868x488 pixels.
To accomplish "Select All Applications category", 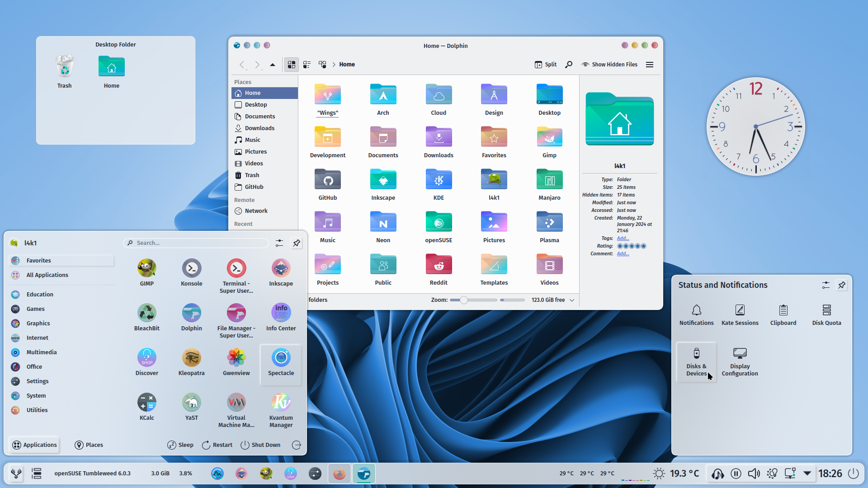I will tap(61, 275).
